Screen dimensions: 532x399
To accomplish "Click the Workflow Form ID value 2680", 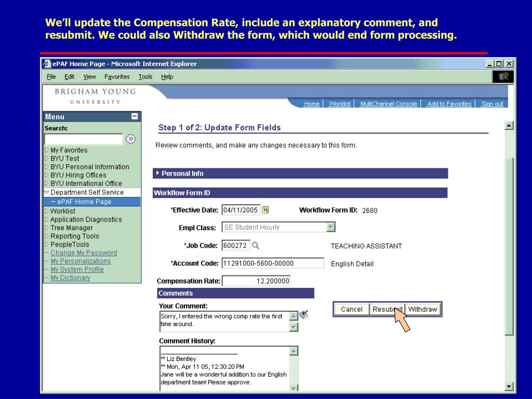I will (369, 210).
